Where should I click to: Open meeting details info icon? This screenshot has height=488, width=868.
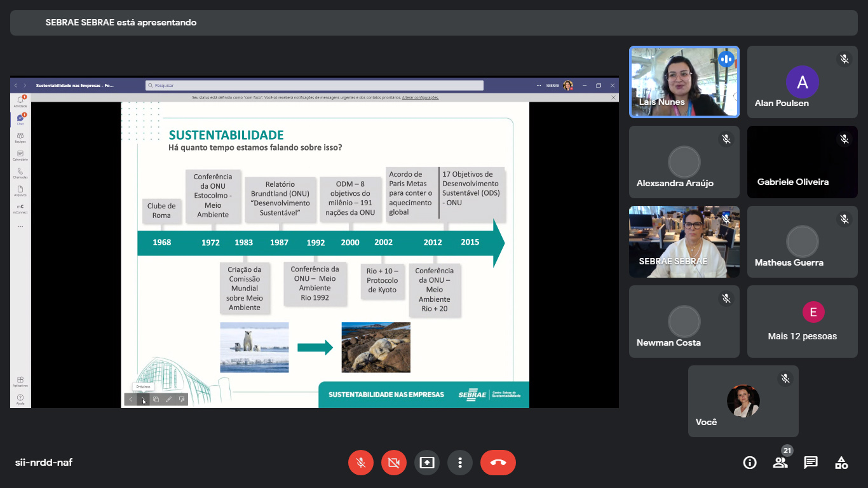(750, 463)
